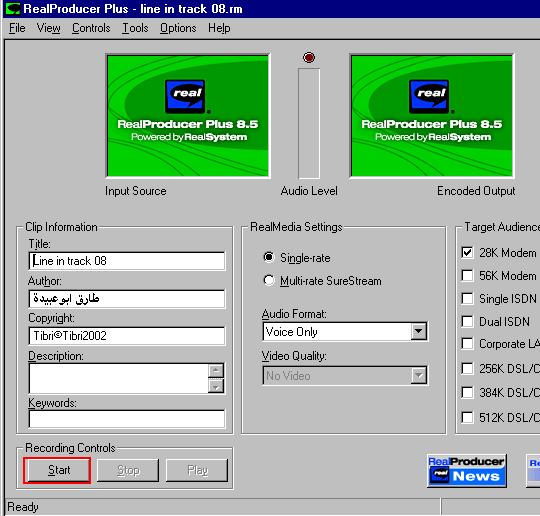Click the Play button
Image resolution: width=540 pixels, height=516 pixels.
pos(197,470)
